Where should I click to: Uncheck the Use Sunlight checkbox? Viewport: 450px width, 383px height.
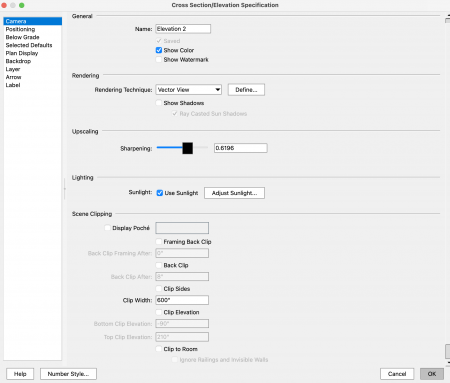160,193
